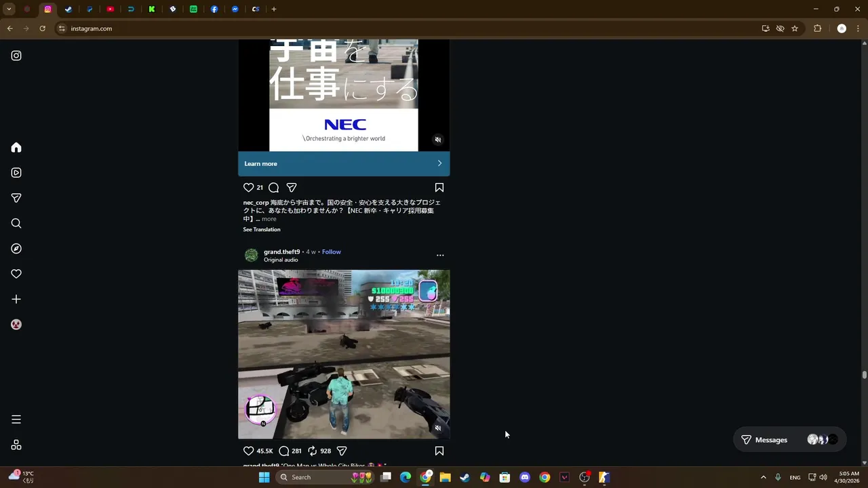Open the Windows Start menu

tap(264, 477)
